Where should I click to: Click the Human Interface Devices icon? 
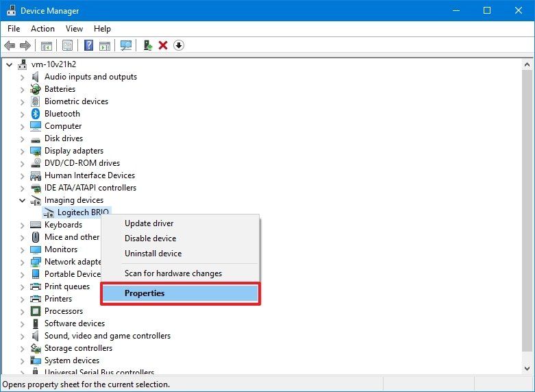36,175
